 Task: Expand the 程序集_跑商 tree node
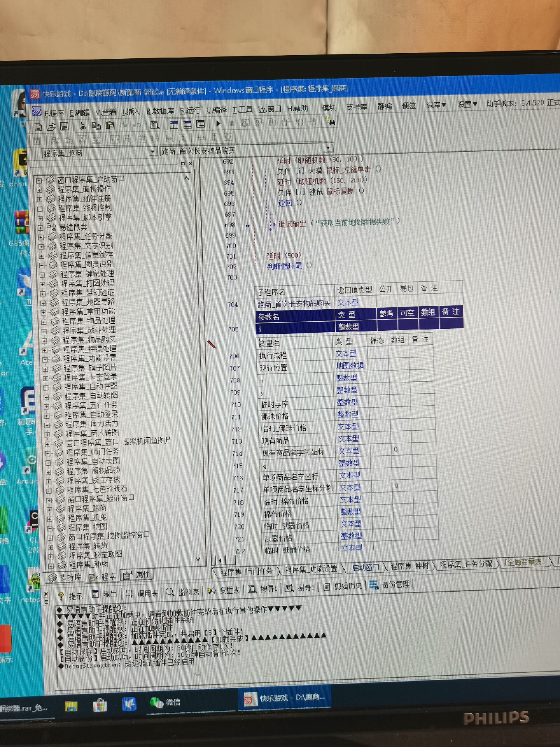point(49,509)
